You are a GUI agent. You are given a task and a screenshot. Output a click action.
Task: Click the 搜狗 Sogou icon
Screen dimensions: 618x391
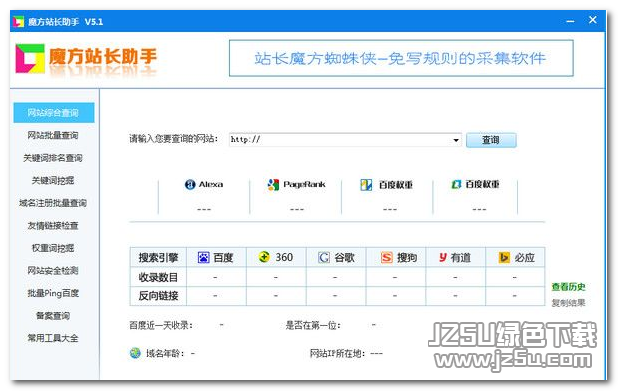[x=387, y=257]
